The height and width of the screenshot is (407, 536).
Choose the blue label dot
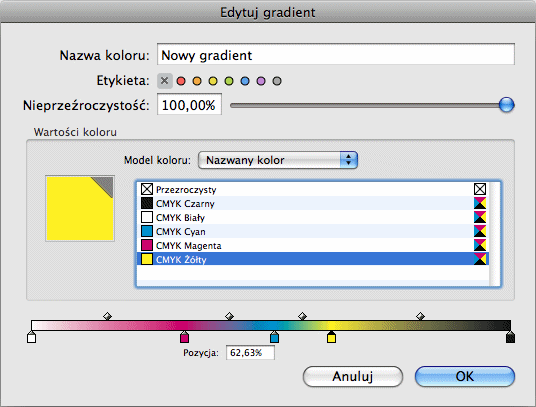[245, 81]
